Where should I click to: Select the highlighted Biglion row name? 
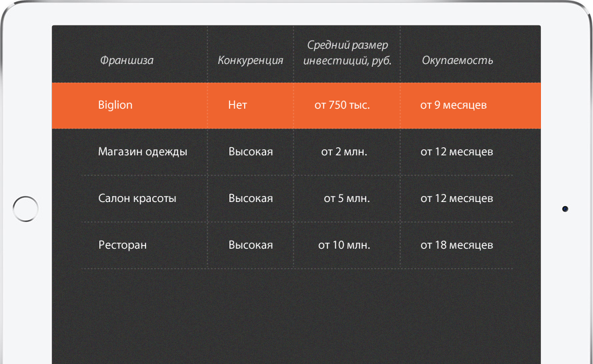[115, 105]
